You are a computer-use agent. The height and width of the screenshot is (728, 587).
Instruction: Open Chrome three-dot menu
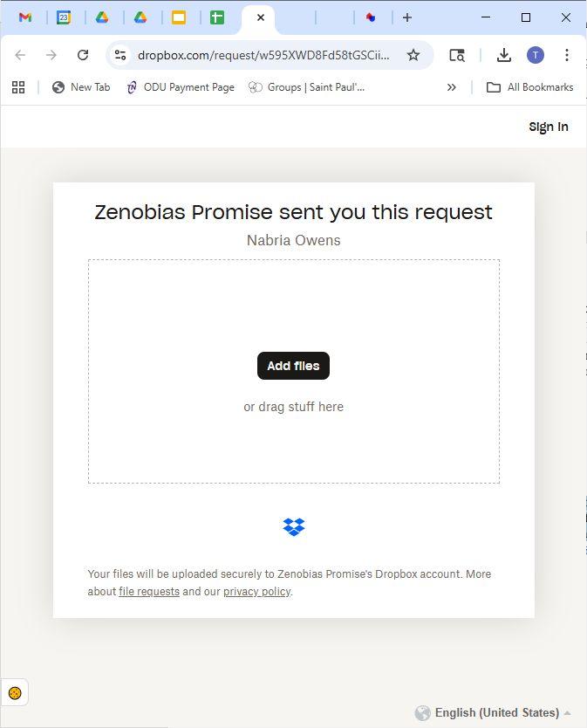[567, 55]
